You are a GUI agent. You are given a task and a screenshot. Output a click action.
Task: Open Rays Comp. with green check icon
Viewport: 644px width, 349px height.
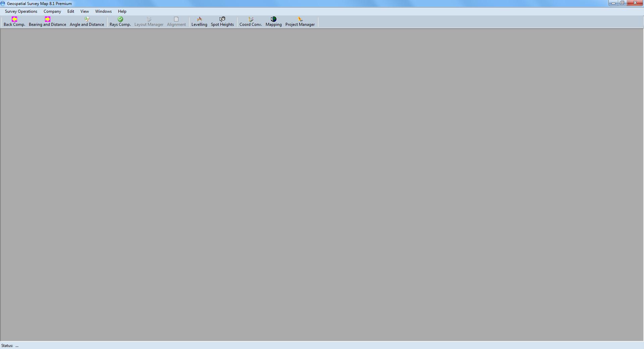click(x=120, y=22)
